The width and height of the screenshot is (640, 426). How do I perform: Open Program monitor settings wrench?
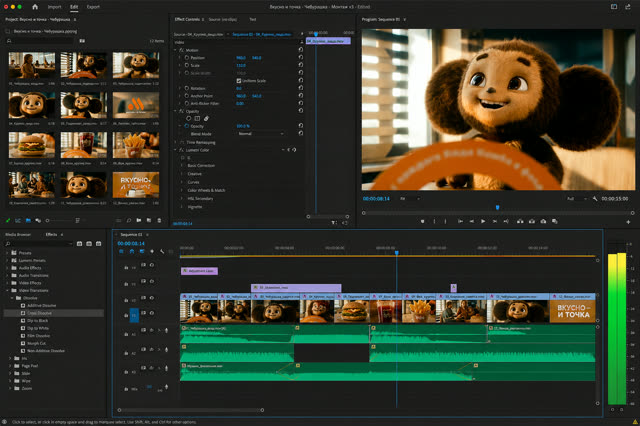595,199
